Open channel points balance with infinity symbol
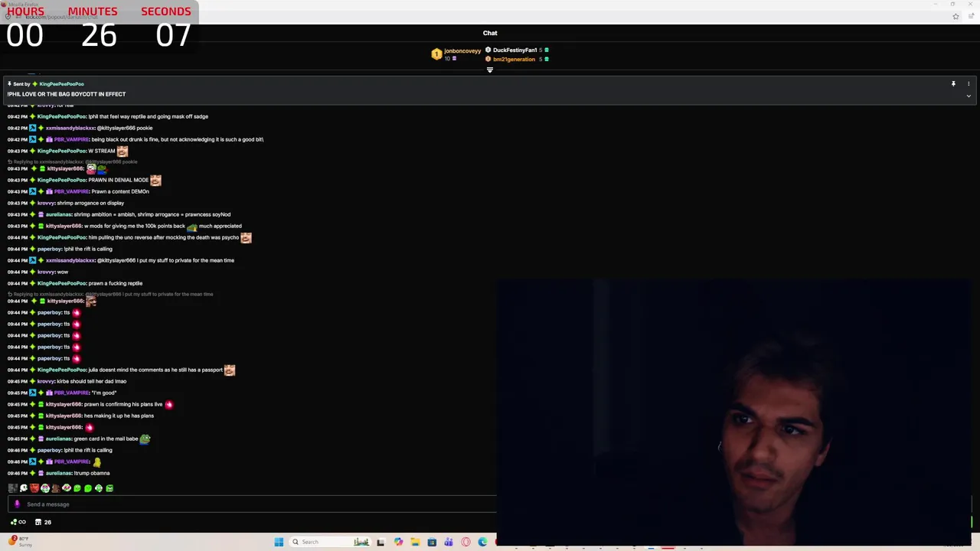This screenshot has width=980, height=551. point(18,522)
